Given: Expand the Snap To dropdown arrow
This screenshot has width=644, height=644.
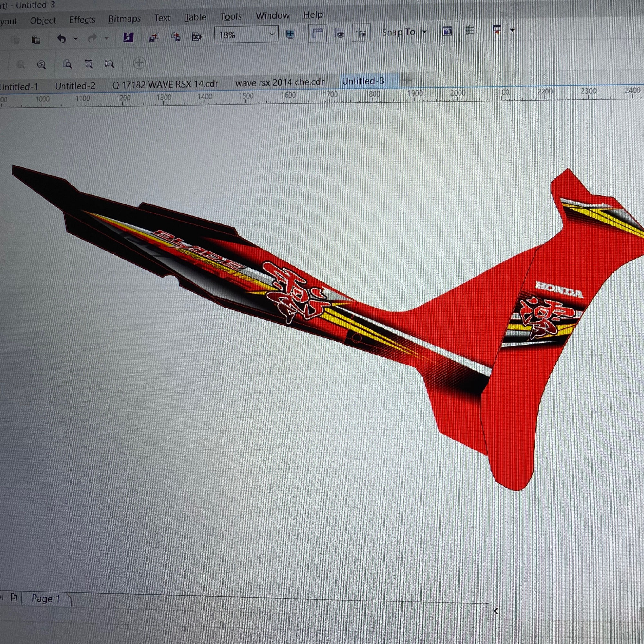Looking at the screenshot, I should coord(424,32).
